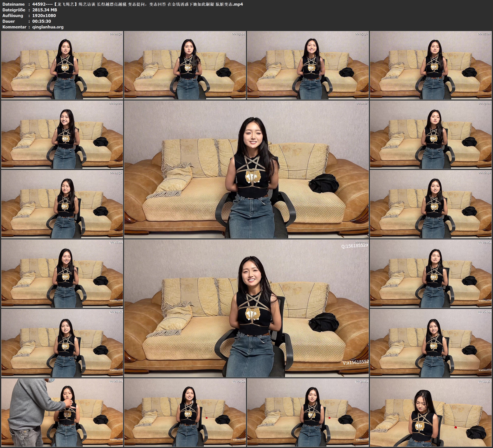Image resolution: width=493 pixels, height=448 pixels.
Task: Click the frame timestamped 00:07:28
Action: tap(431, 65)
